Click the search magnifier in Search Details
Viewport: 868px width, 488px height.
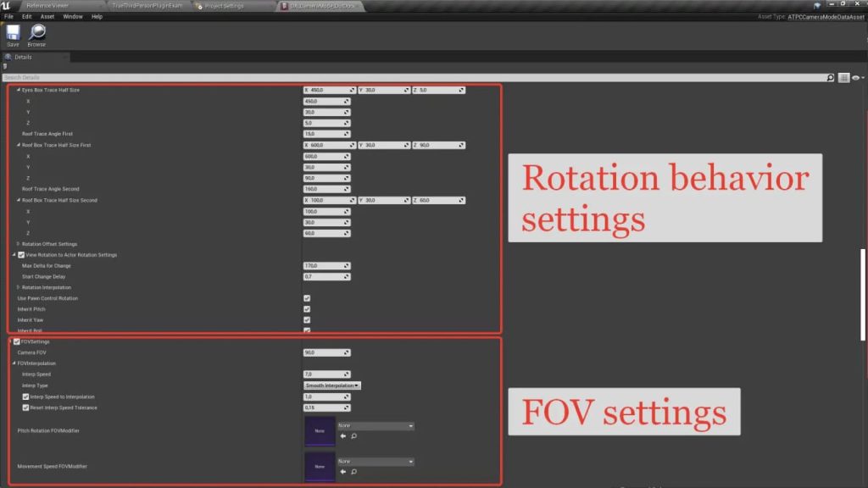pos(830,78)
